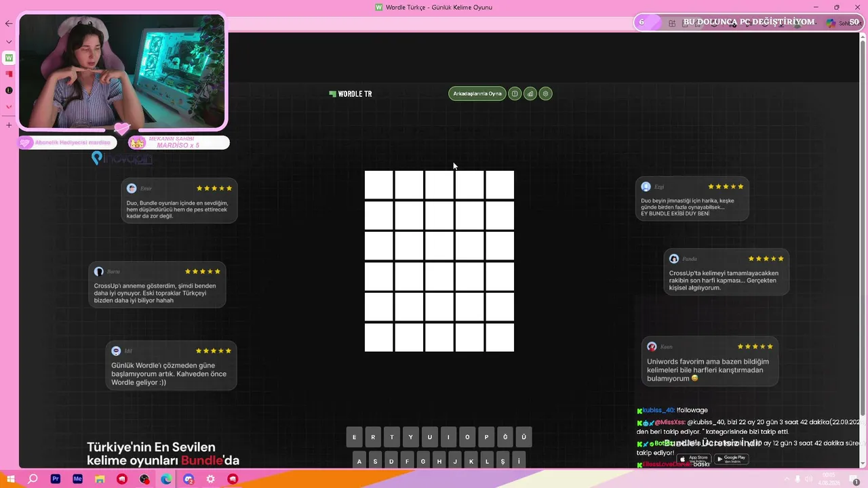Tap the L key on the on-screen keyboard
This screenshot has height=488, width=868.
487,460
